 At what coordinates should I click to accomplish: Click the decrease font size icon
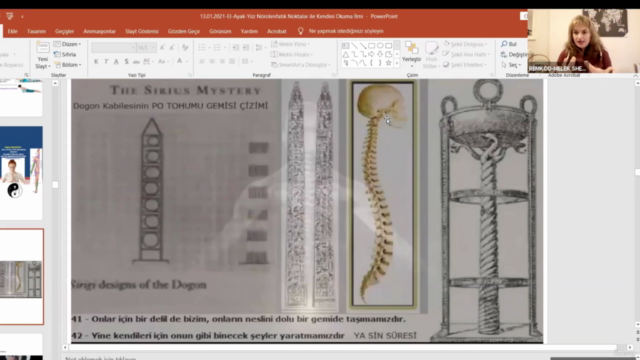pyautogui.click(x=172, y=48)
